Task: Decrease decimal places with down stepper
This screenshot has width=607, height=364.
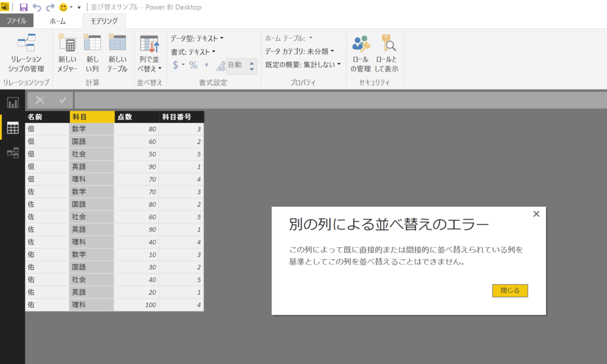Action: point(251,69)
